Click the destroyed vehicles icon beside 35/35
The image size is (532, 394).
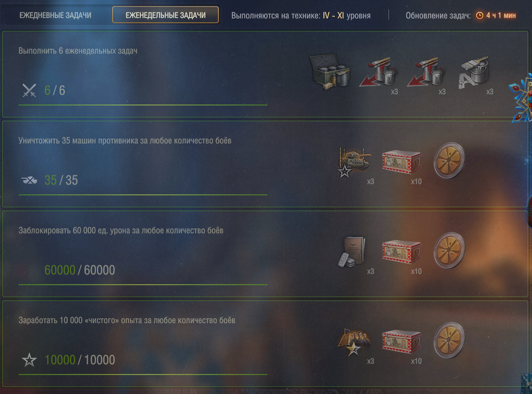coord(29,180)
